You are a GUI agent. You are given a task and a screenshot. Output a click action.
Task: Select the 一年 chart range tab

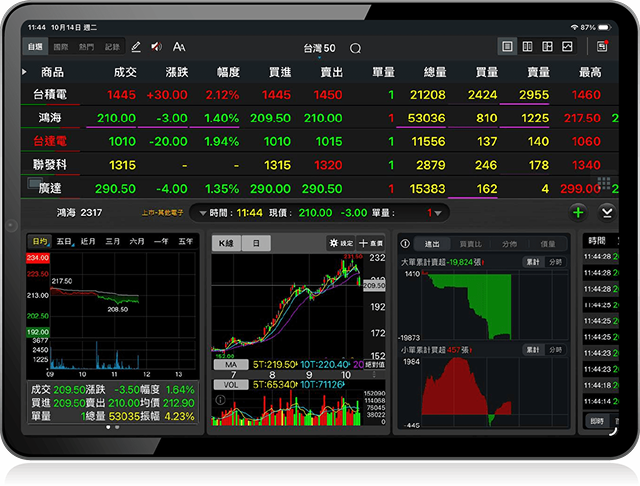pyautogui.click(x=161, y=242)
